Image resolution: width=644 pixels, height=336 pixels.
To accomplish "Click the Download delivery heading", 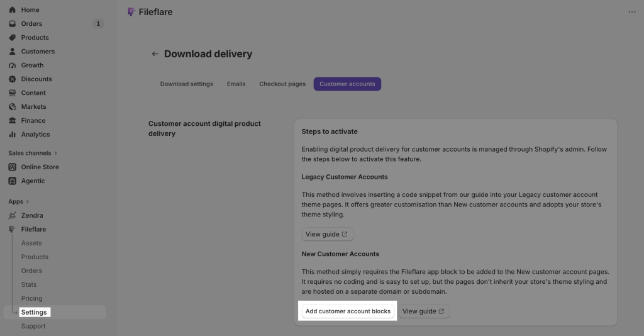I will coord(208,54).
